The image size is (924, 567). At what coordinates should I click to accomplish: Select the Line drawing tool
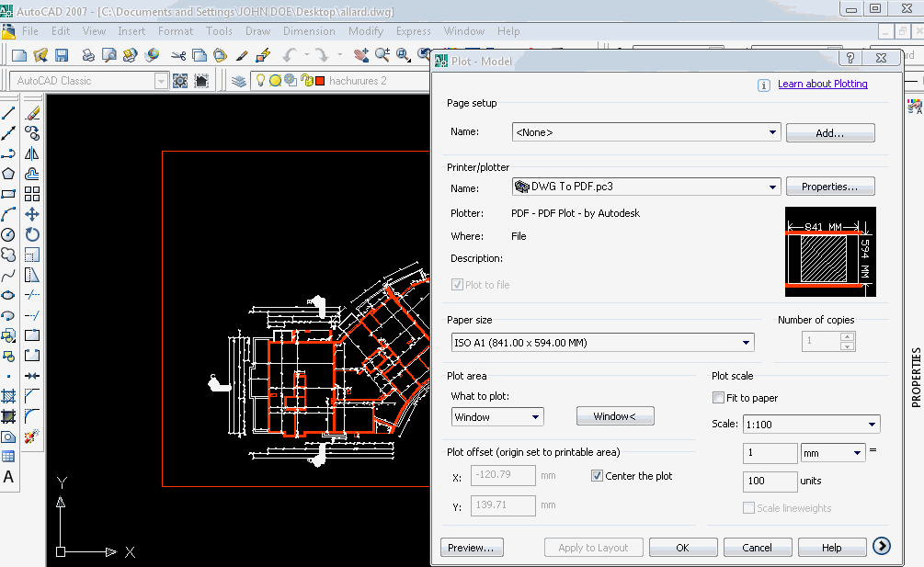[8, 113]
